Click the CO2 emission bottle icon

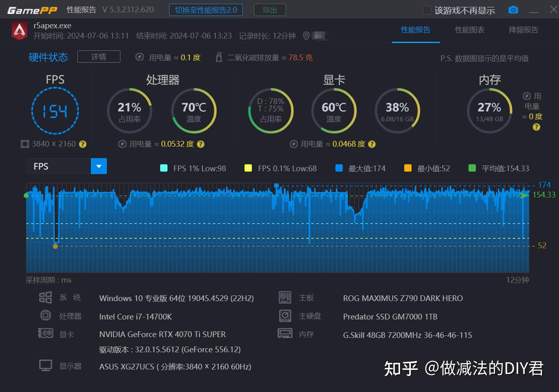point(219,57)
